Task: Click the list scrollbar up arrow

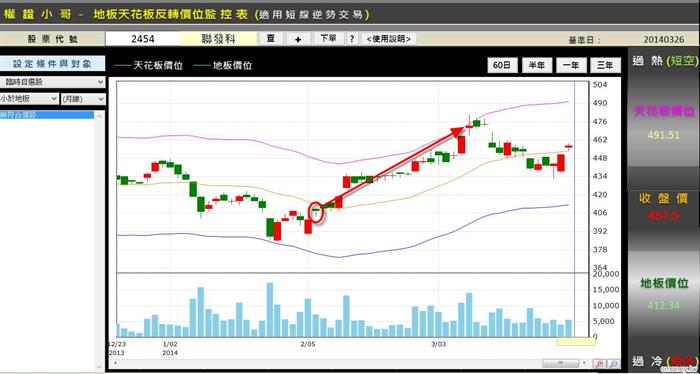Action: (x=99, y=115)
